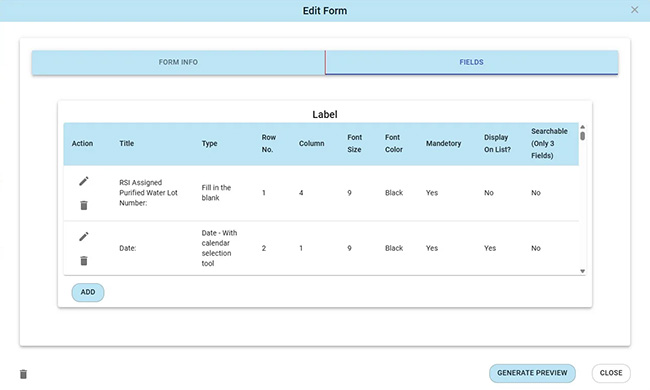
Task: Click the Column header
Action: (x=312, y=143)
